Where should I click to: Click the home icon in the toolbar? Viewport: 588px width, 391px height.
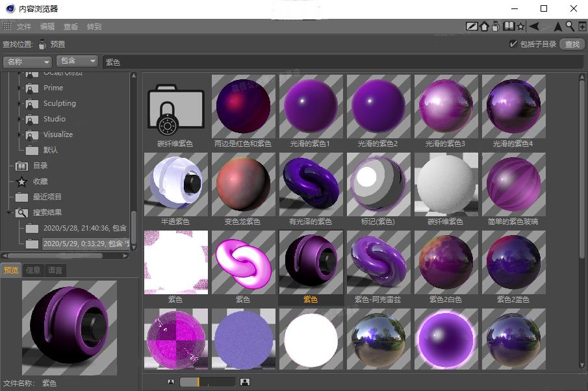click(484, 26)
